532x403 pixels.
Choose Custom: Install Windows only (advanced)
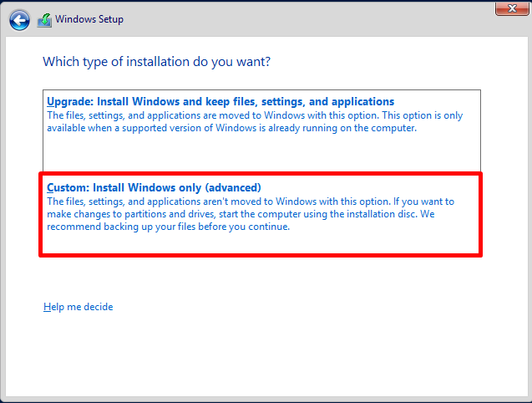[x=154, y=187]
